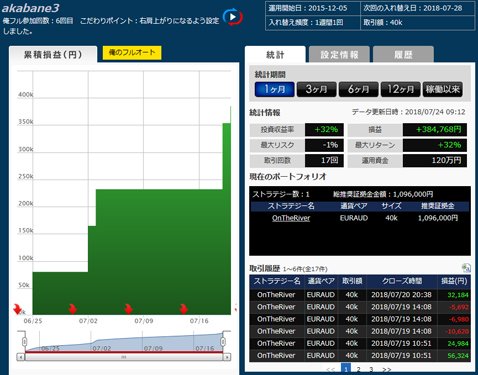
Task: Click the export icon above trade history
Action: click(x=466, y=267)
